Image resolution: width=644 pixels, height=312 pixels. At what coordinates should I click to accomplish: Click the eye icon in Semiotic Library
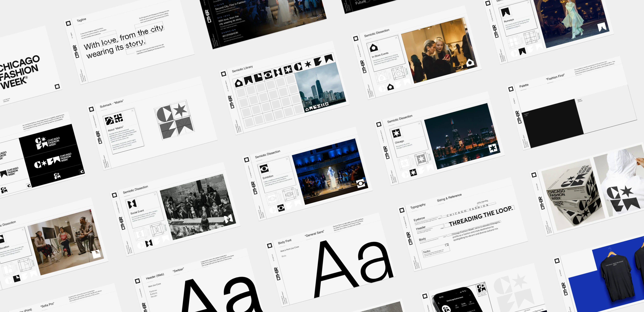click(x=268, y=75)
